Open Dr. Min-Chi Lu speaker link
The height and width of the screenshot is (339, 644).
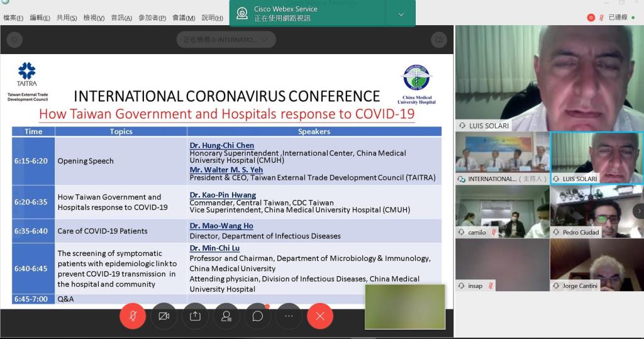click(214, 248)
